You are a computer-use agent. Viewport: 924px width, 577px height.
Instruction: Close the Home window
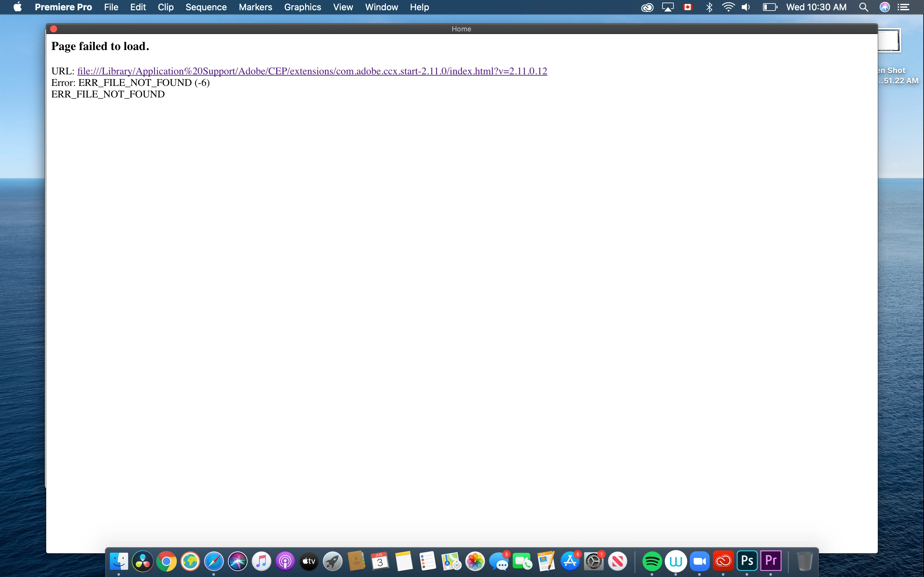coord(54,29)
